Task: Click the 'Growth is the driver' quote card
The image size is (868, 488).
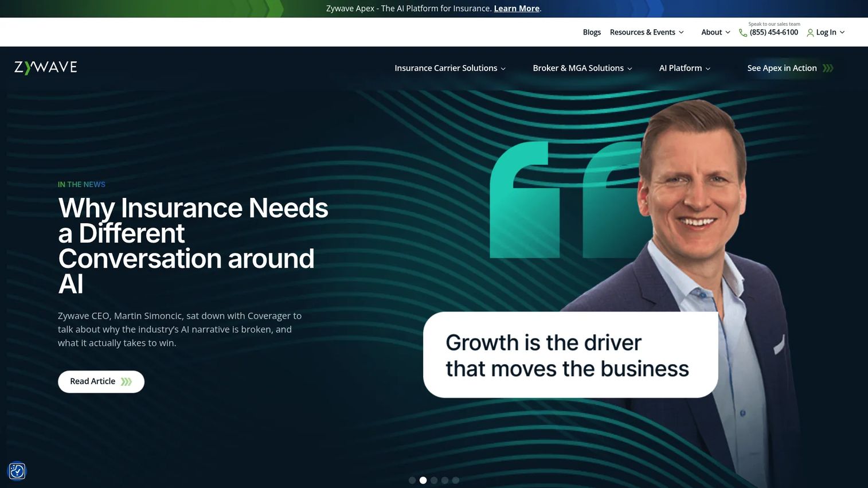Action: (x=570, y=355)
